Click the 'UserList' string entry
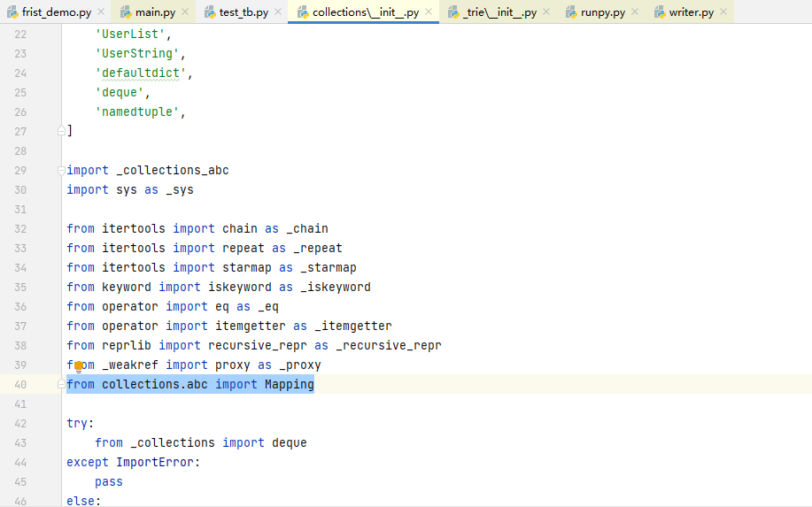The height and width of the screenshot is (507, 812). [x=130, y=35]
